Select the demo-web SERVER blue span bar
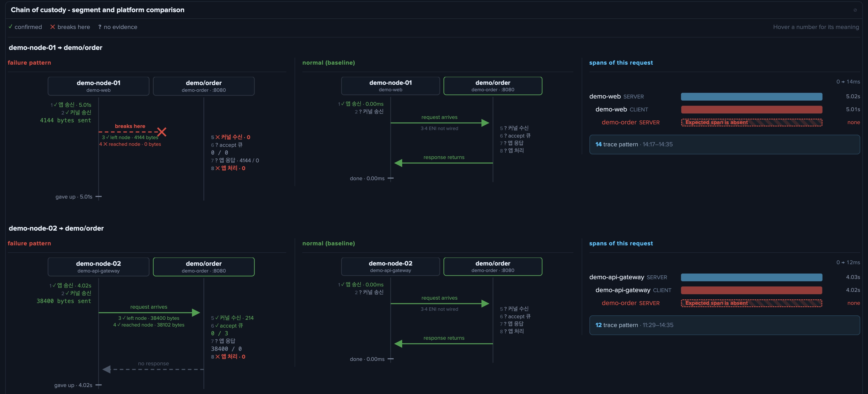 coord(751,97)
